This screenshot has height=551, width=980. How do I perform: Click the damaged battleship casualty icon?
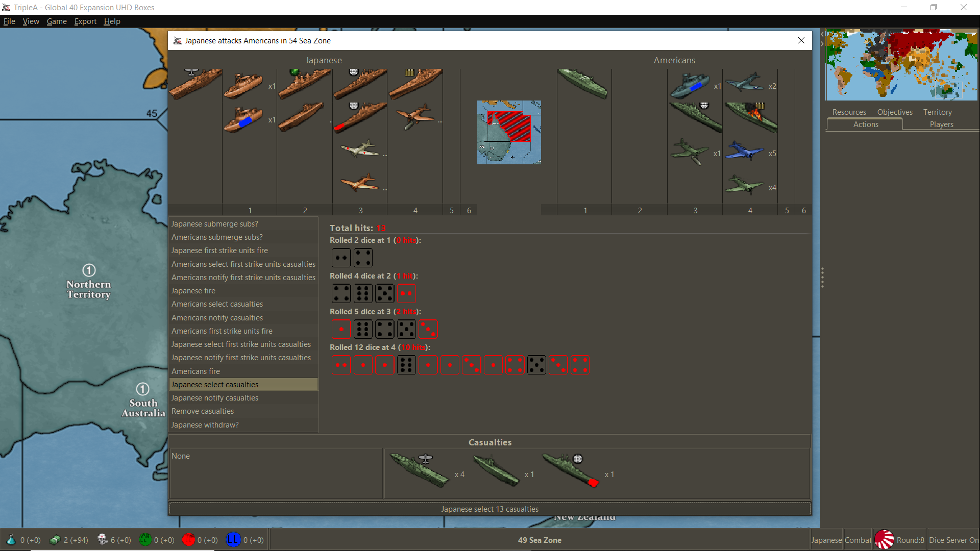(570, 470)
